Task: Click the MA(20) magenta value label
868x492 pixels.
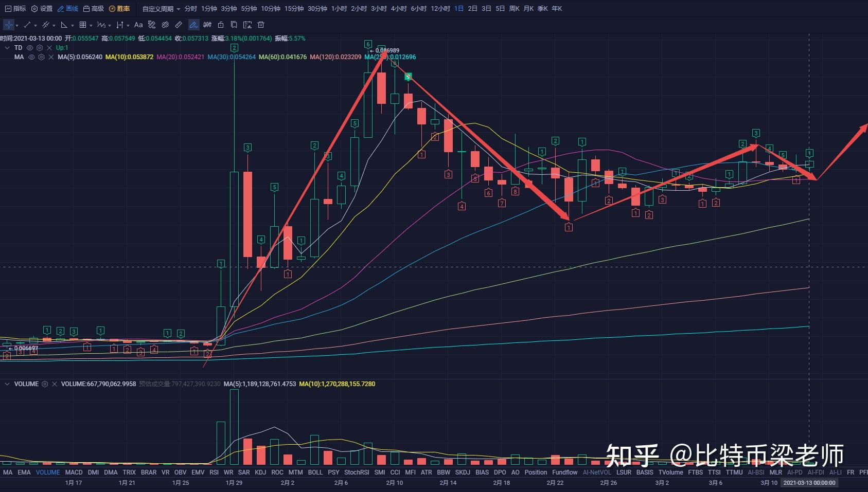Action: [x=180, y=57]
